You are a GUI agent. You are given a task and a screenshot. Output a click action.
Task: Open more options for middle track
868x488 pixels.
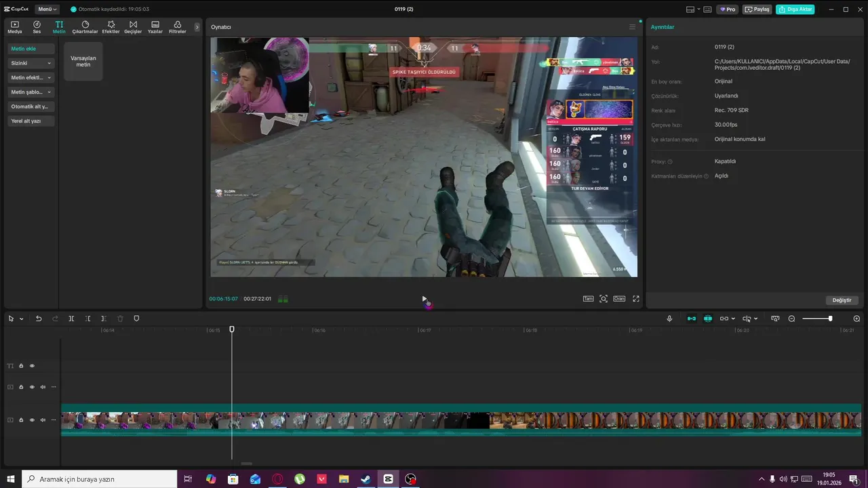click(54, 387)
